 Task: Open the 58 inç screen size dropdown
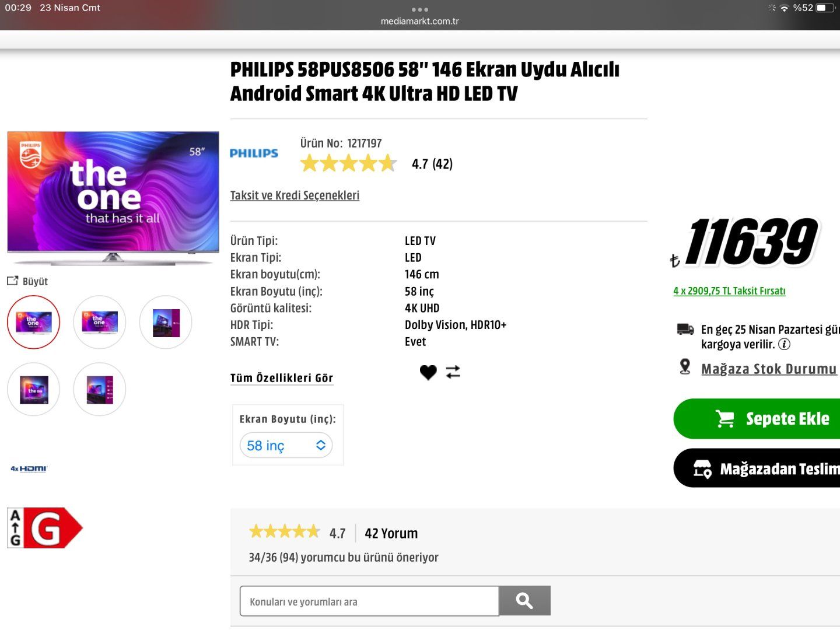point(286,446)
